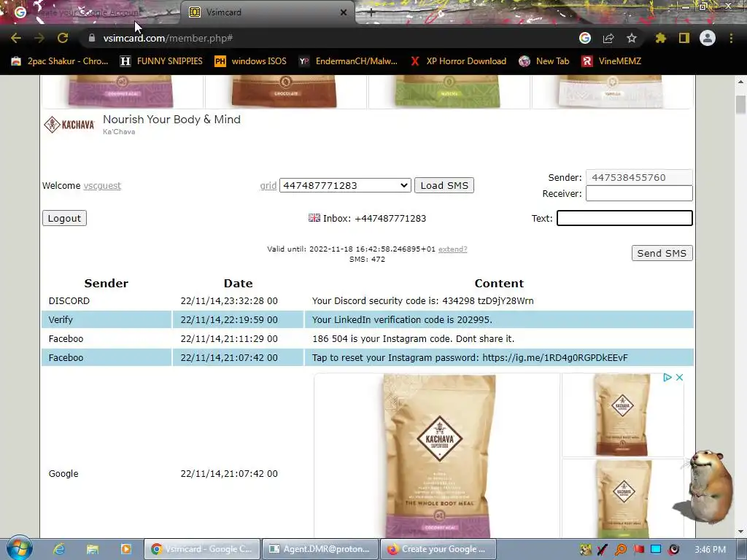Open the extensions puzzle icon

661,38
